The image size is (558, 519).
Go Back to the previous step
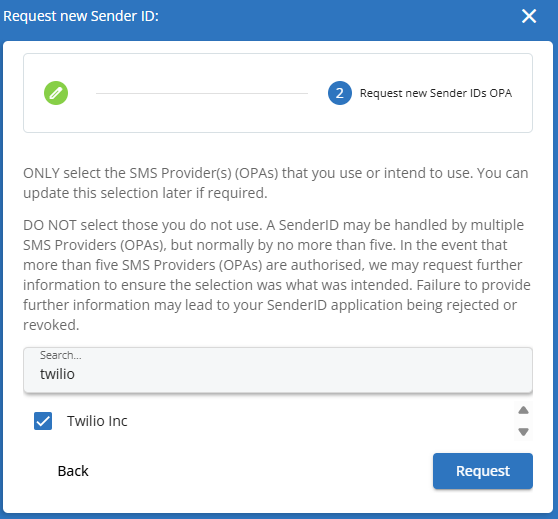point(73,471)
